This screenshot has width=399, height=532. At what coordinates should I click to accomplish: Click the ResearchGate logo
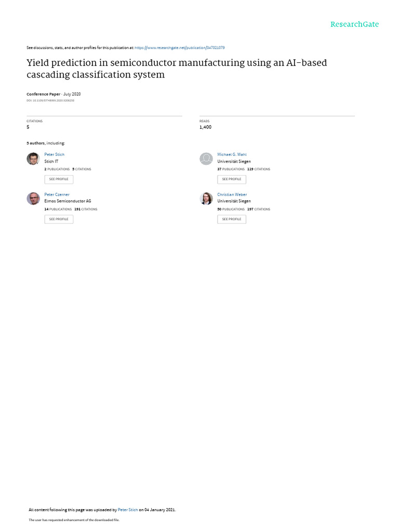[355, 24]
